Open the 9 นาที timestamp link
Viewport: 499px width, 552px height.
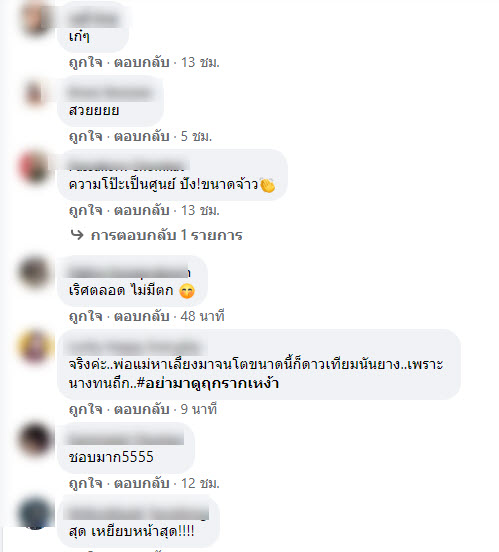coord(199,409)
